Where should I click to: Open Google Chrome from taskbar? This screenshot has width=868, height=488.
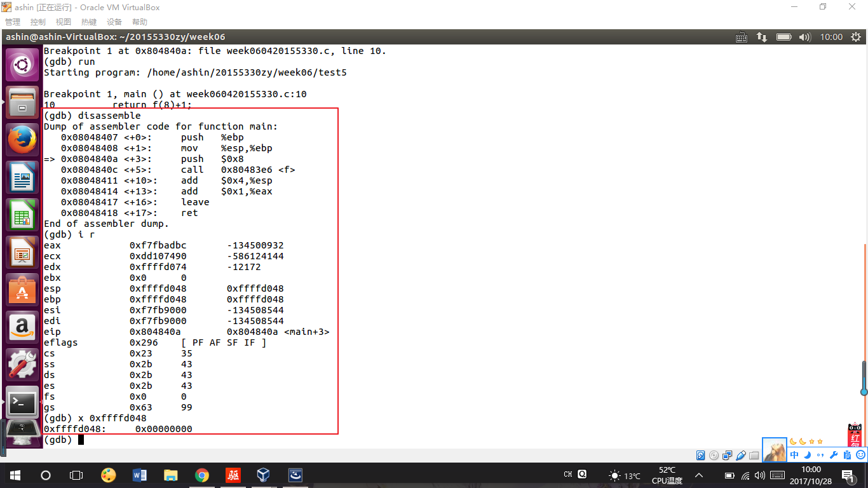point(202,475)
